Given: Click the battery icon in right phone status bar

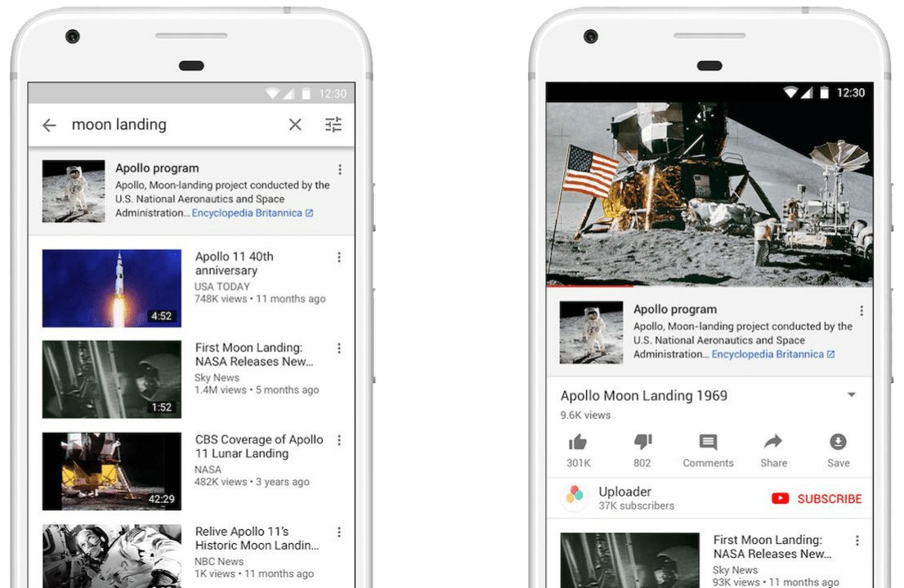Looking at the screenshot, I should click(825, 93).
